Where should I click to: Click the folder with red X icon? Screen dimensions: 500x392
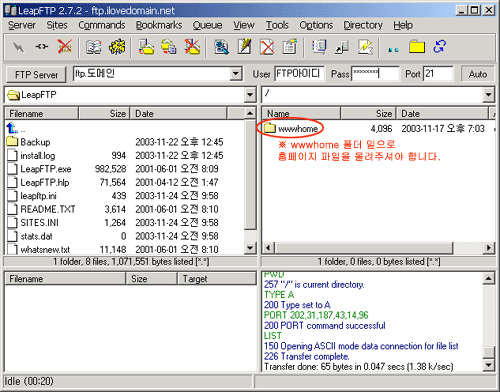(x=192, y=47)
